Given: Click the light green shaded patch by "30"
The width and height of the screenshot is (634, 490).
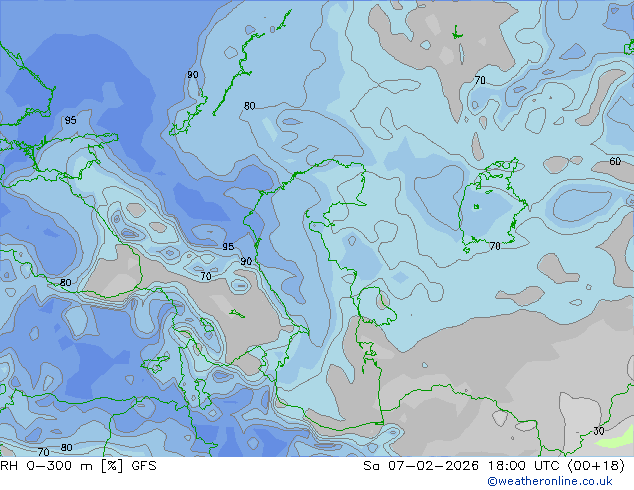Looking at the screenshot, I should [x=615, y=440].
